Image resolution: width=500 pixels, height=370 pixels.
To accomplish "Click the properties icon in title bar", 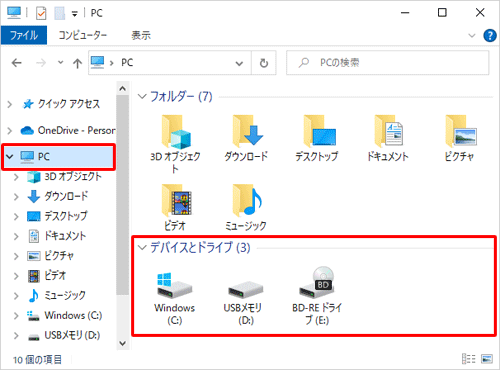I will point(41,13).
